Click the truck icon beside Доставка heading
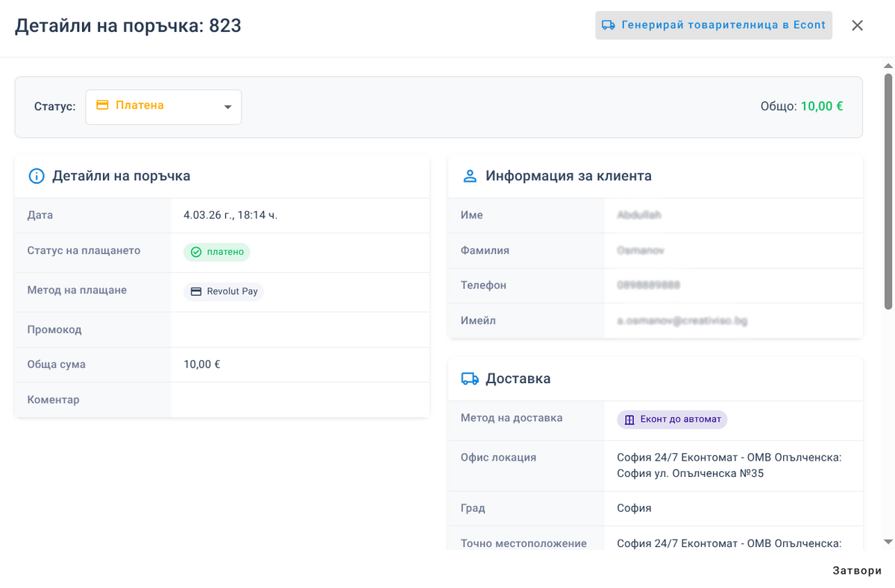Image resolution: width=895 pixels, height=588 pixels. 470,379
